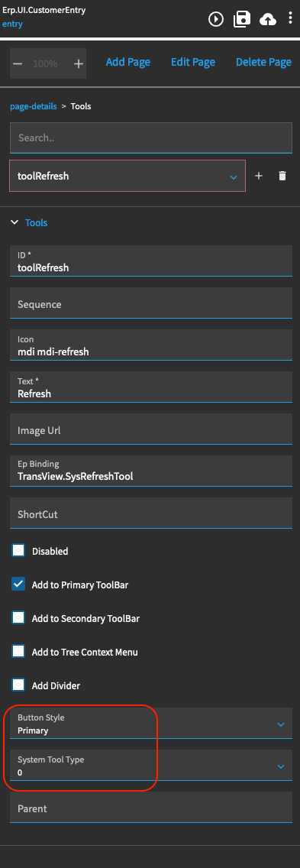Expand the Button Style dropdown
This screenshot has width=300, height=868.
pos(150,723)
